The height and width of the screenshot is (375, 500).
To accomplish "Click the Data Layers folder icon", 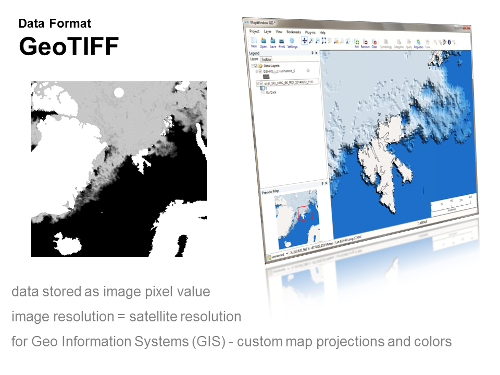I will tap(260, 66).
